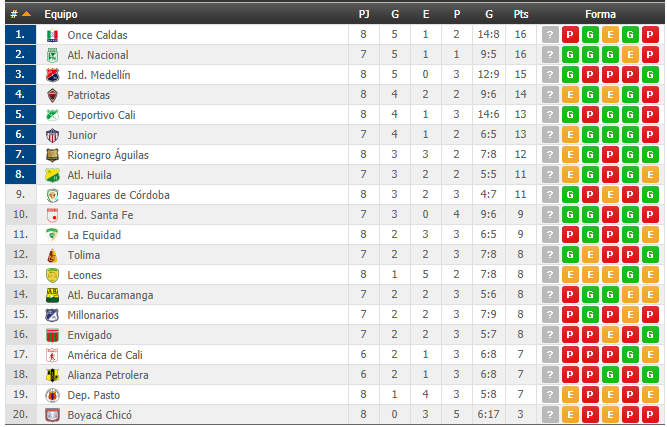
Task: Click the Envigado team crest
Action: 52,335
